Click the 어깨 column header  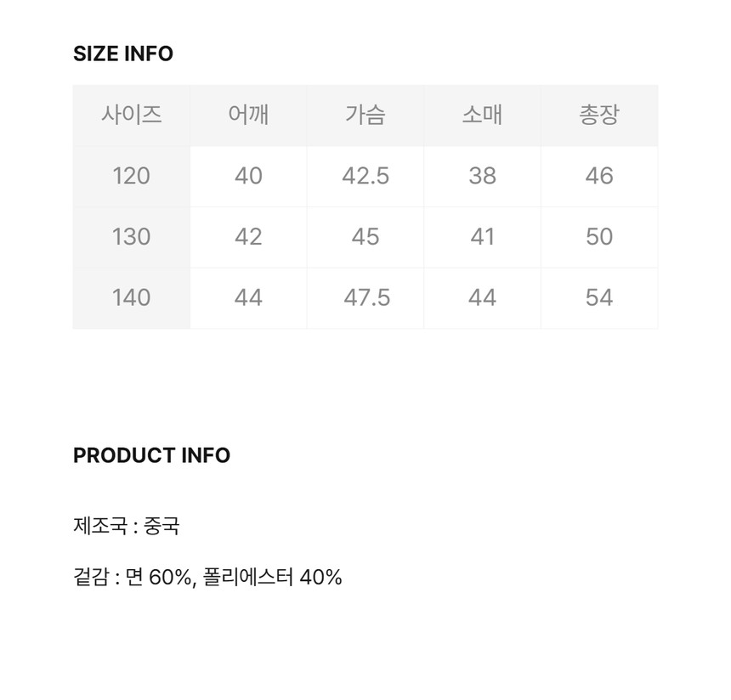[x=248, y=116]
